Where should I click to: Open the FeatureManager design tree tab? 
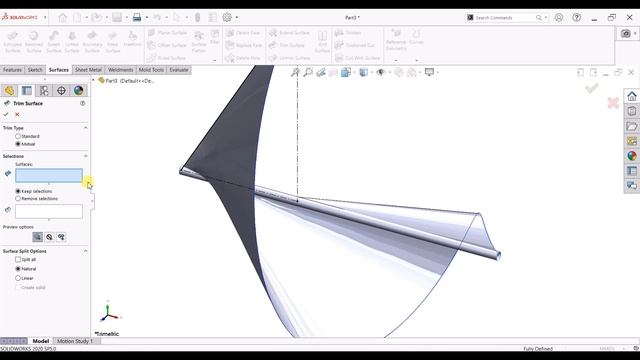(9, 90)
